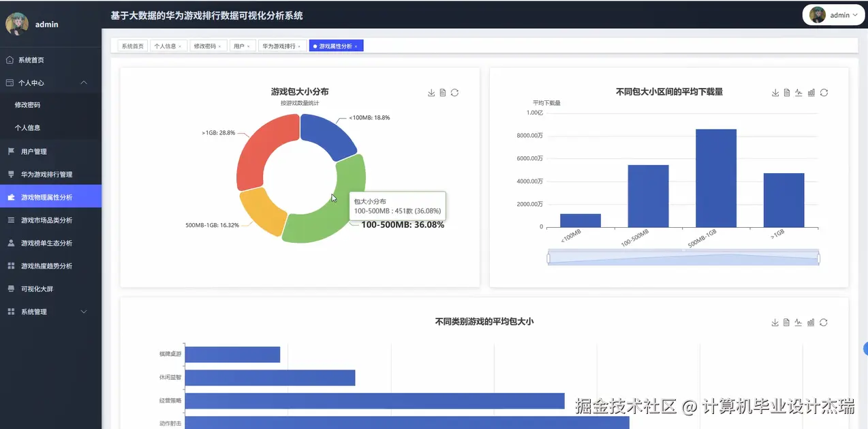868x429 pixels.
Task: Close the 华为游戏排行 tab
Action: pyautogui.click(x=299, y=46)
